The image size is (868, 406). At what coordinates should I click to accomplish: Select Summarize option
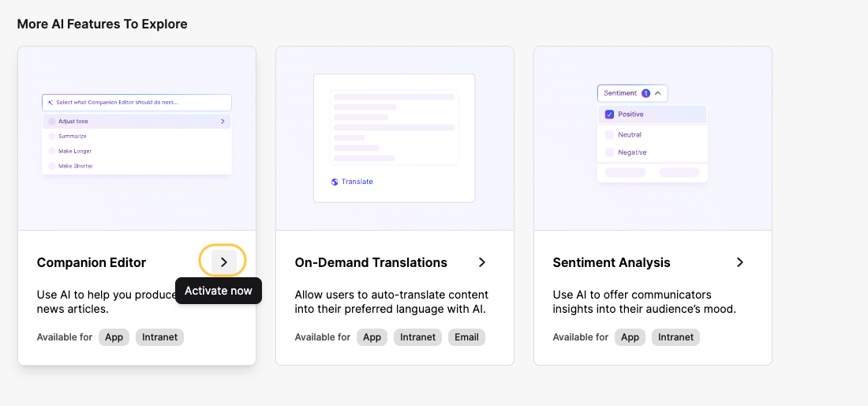[137, 137]
